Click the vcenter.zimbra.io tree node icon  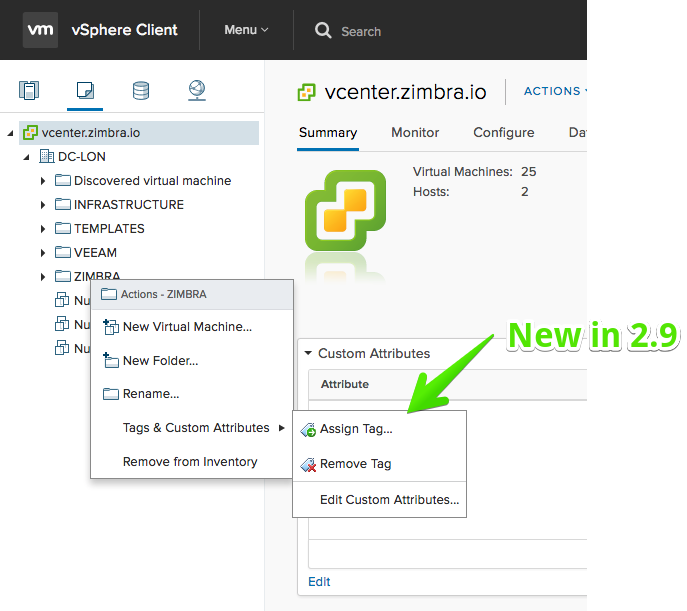point(30,133)
